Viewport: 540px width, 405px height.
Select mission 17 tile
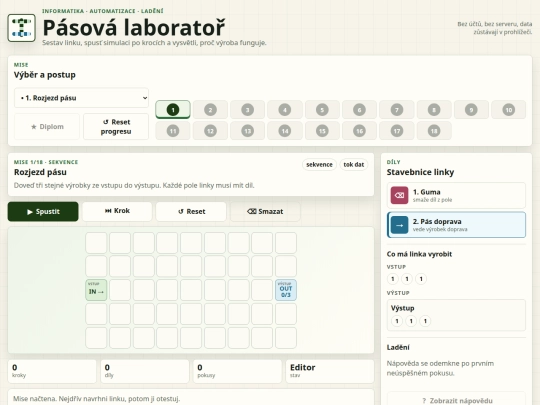(x=397, y=131)
